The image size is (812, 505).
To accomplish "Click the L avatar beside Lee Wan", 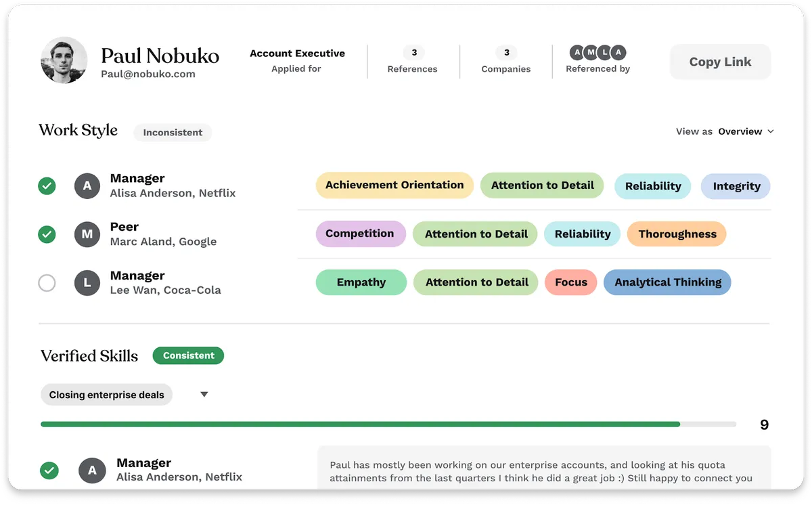I will 87,283.
